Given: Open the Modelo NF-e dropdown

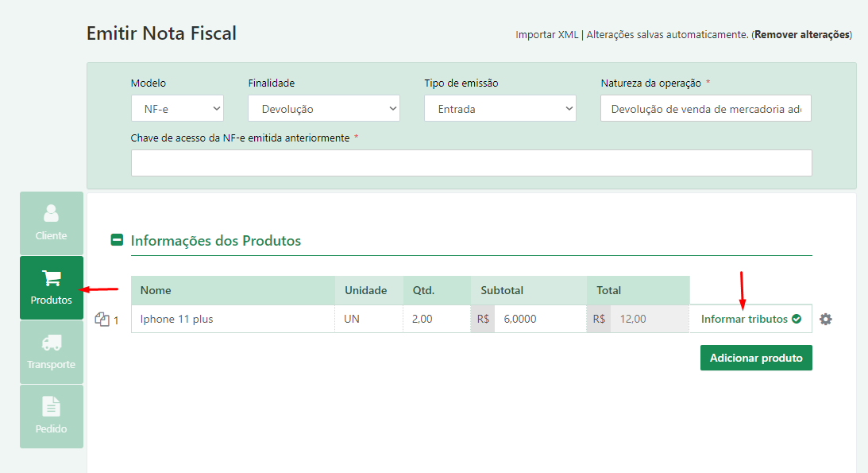Looking at the screenshot, I should click(x=177, y=109).
